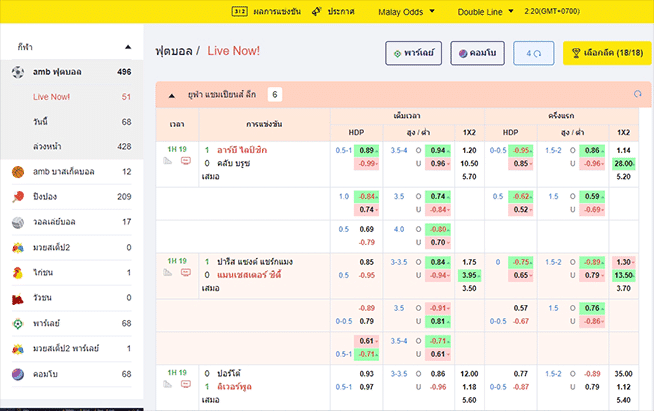Image resolution: width=654 pixels, height=411 pixels.
Task: Click the amb football soccer ball icon
Action: tap(18, 72)
